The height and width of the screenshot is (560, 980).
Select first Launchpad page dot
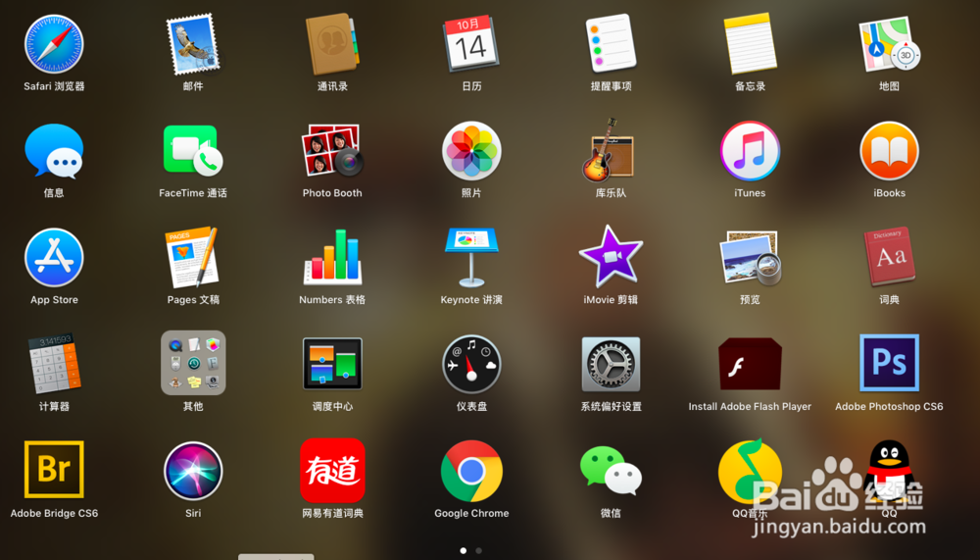(464, 550)
